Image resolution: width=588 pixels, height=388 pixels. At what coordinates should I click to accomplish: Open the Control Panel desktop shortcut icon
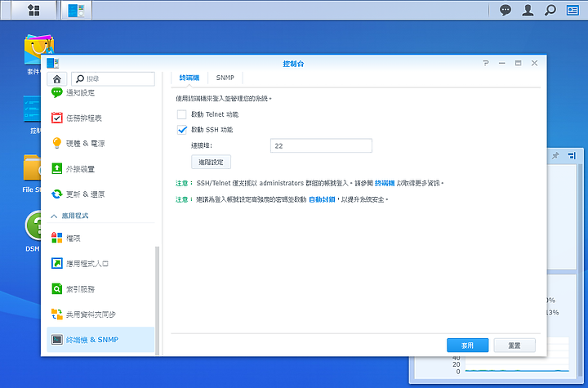point(32,109)
